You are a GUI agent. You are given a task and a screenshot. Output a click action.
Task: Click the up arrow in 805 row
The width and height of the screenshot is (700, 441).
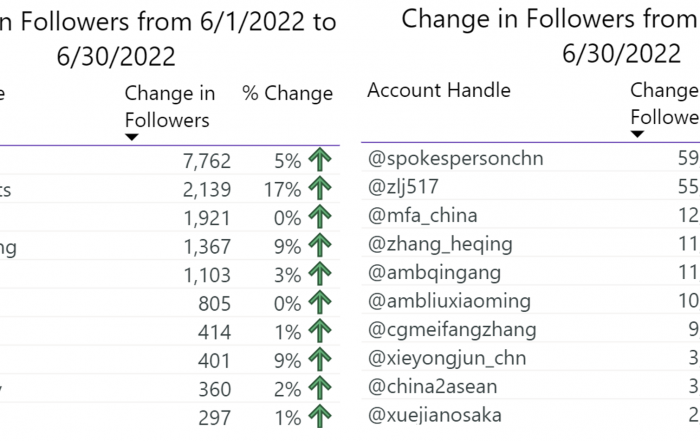click(x=320, y=302)
